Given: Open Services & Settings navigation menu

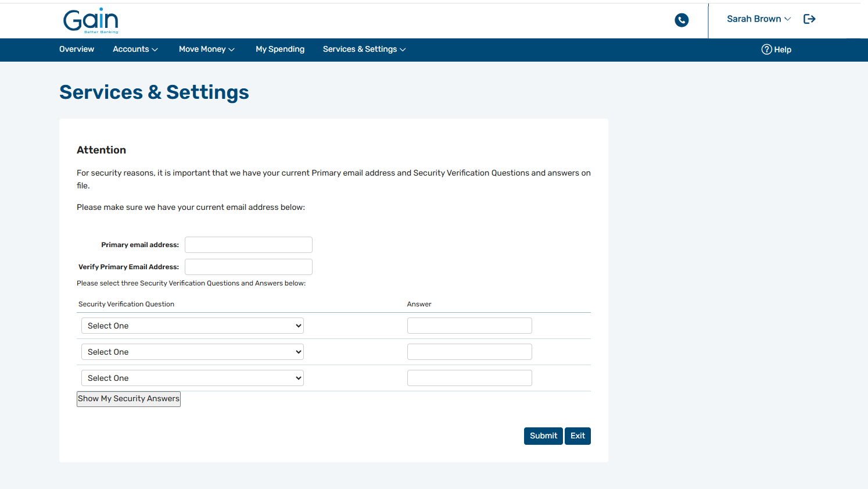Looking at the screenshot, I should (x=364, y=49).
